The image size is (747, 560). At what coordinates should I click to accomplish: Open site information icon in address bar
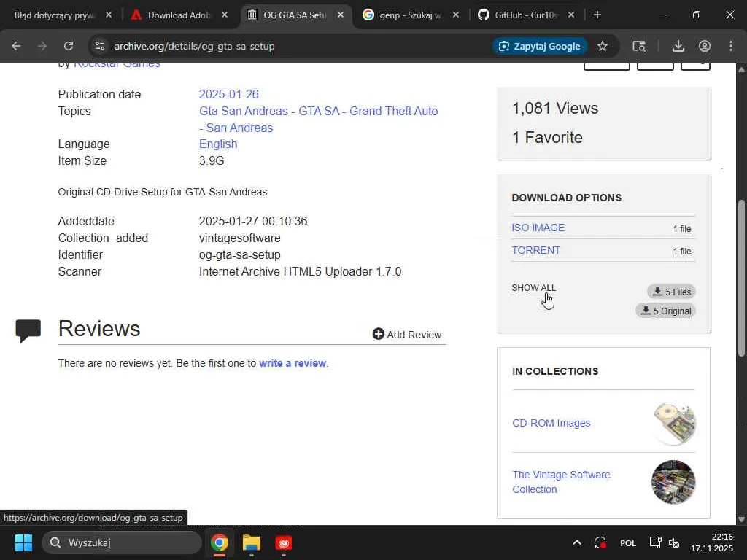99,46
